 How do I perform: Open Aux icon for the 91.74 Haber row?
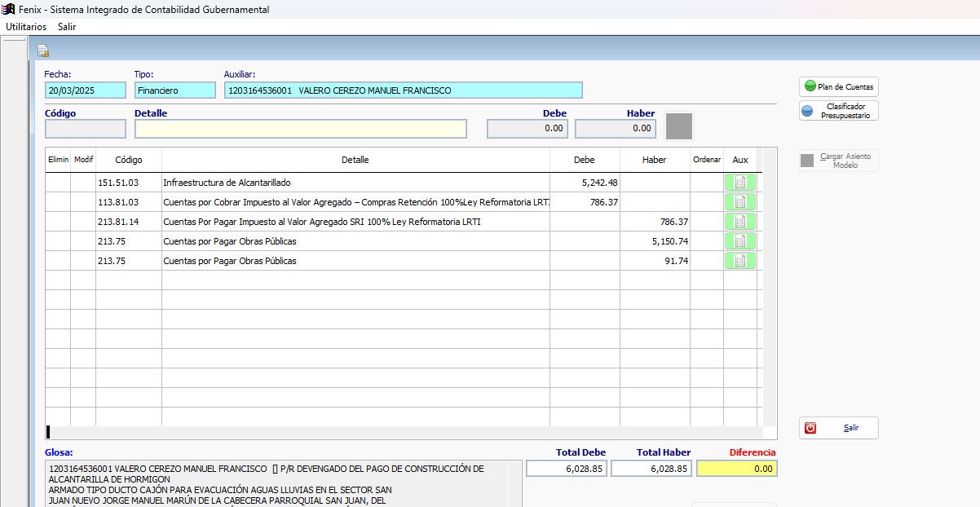tap(739, 261)
